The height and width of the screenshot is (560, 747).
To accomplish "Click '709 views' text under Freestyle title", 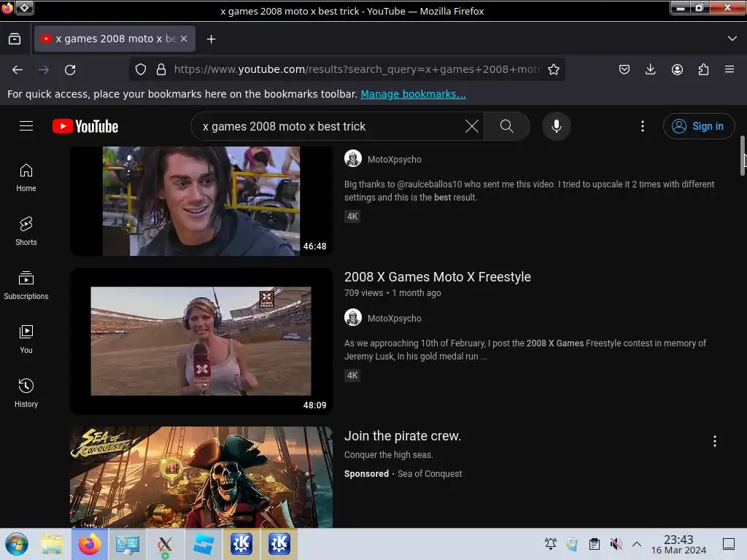I will pyautogui.click(x=363, y=293).
